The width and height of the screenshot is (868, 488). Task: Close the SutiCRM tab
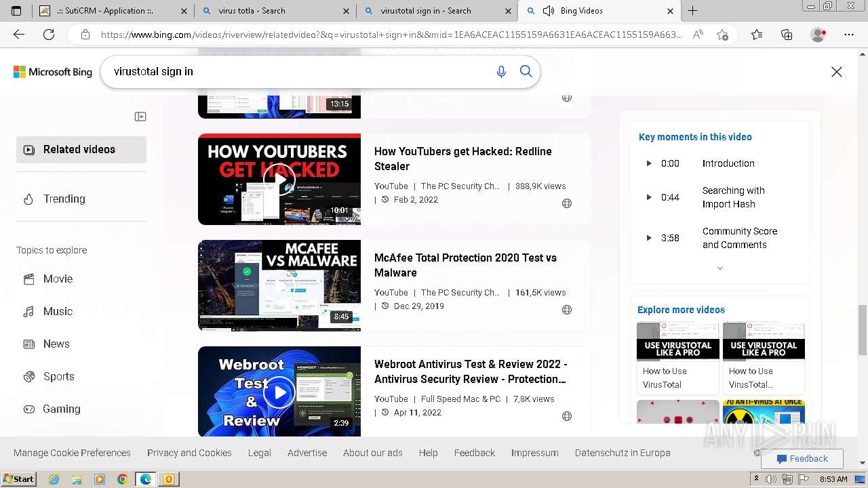(183, 11)
